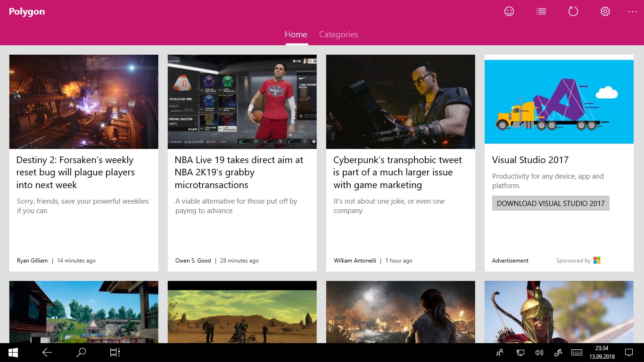The width and height of the screenshot is (644, 362).
Task: Open headline 'NBA Live 19 takes direct aim'
Action: (x=239, y=173)
